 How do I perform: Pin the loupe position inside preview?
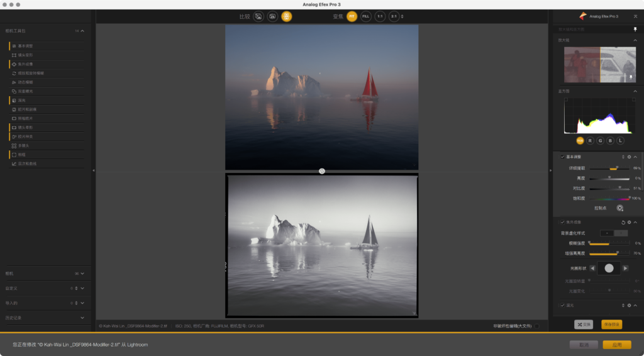631,77
